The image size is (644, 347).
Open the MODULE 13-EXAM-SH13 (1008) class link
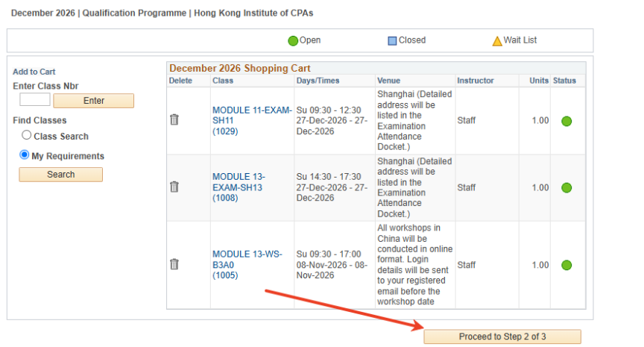(239, 187)
